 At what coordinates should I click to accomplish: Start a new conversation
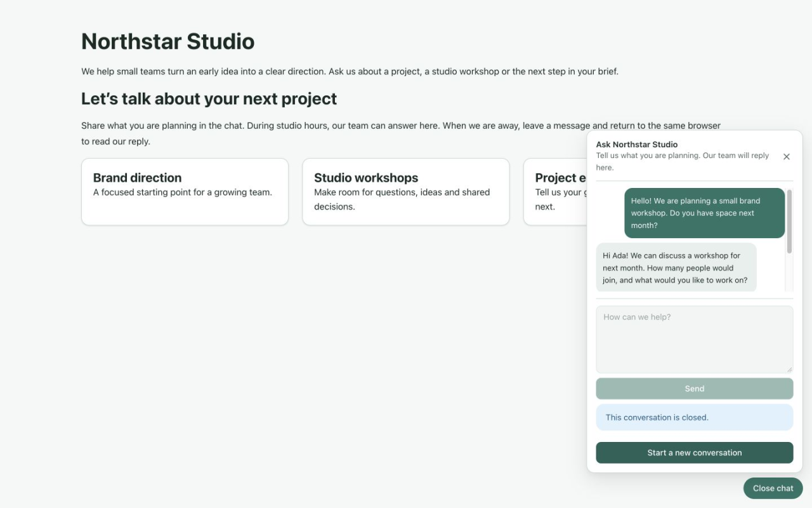tap(695, 453)
